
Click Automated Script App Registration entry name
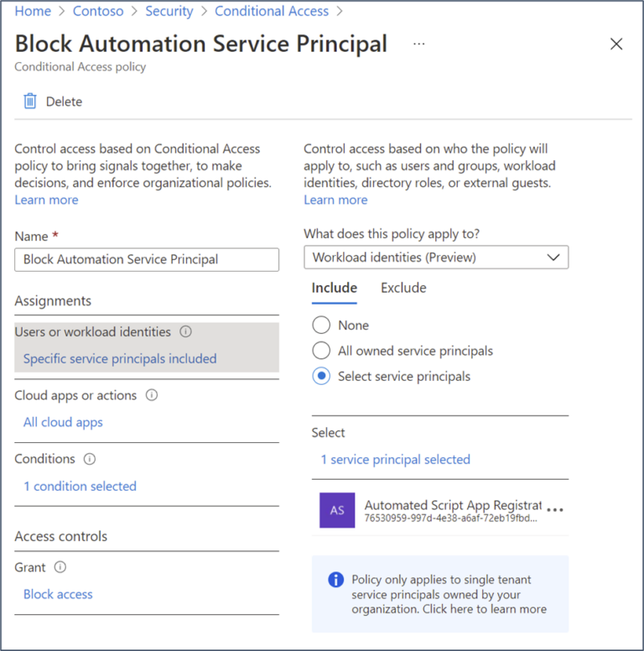[453, 505]
